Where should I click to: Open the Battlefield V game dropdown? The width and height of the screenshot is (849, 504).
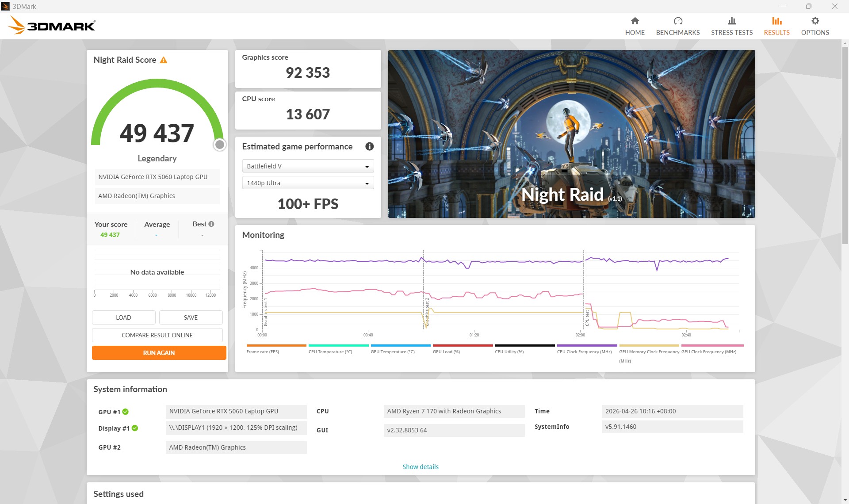coord(308,166)
